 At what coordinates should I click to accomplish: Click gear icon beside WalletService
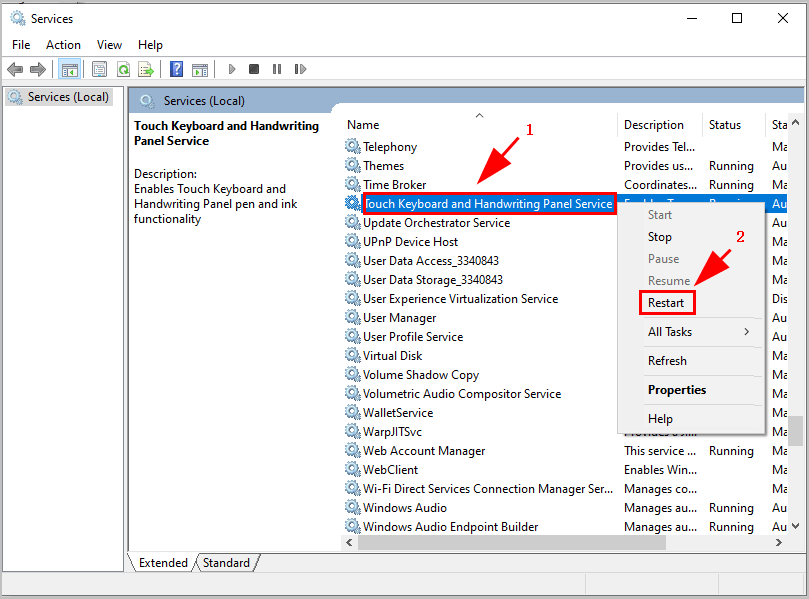(x=353, y=413)
